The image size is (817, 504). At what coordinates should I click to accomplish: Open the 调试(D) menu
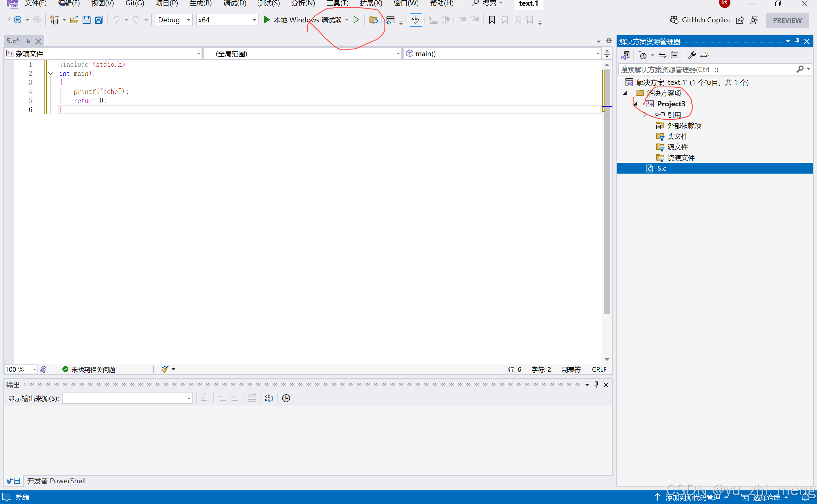click(234, 3)
